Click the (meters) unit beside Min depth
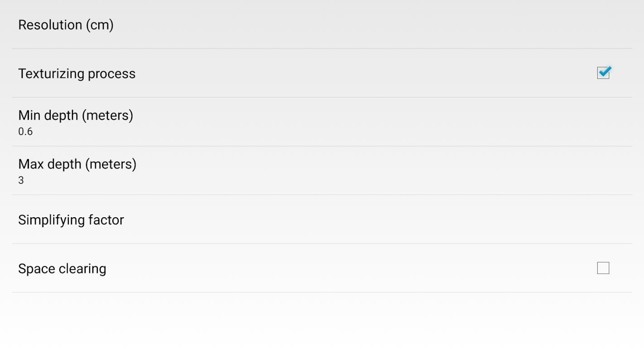Image resolution: width=644 pixels, height=362 pixels. (x=107, y=115)
